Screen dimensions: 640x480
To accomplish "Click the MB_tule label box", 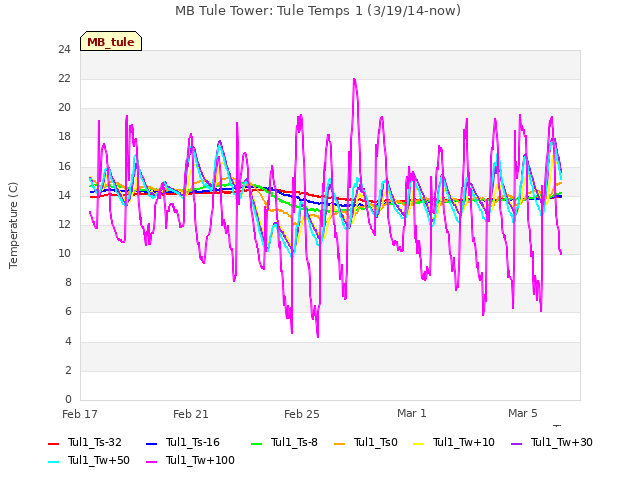I will [111, 41].
